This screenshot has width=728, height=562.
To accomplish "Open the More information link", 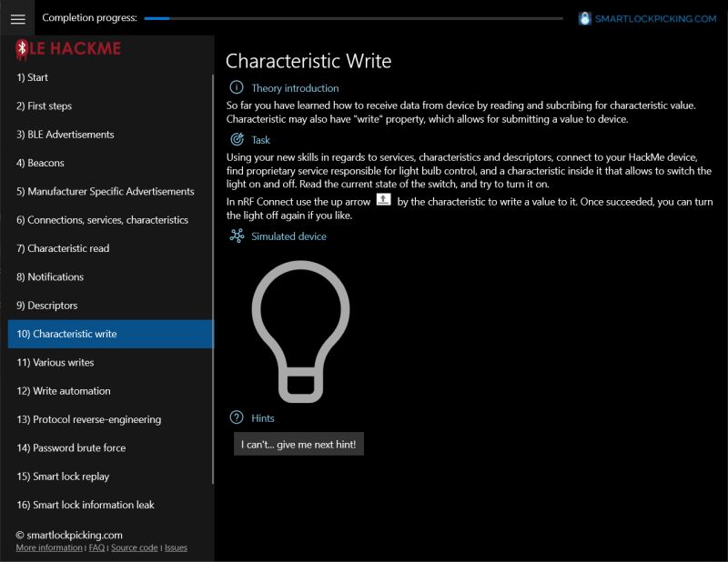I will [x=50, y=547].
